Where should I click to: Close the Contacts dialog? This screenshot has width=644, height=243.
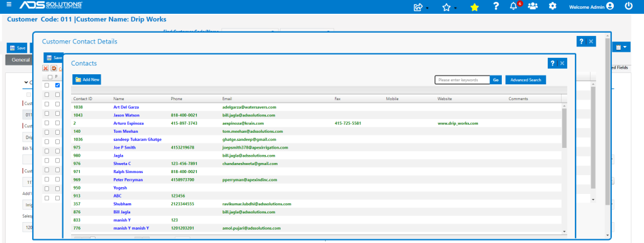562,64
